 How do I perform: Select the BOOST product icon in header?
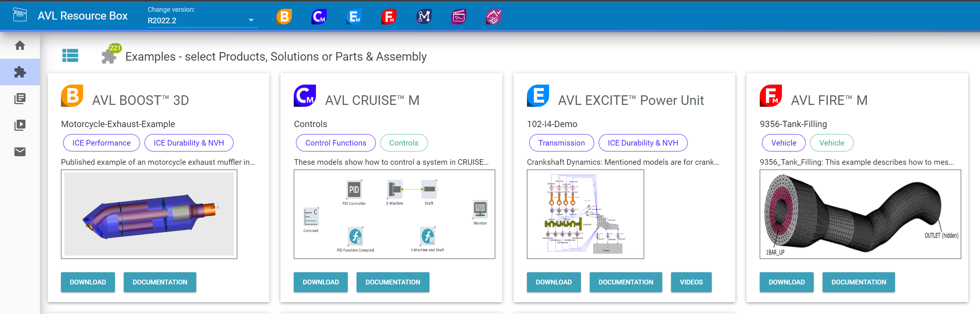click(284, 16)
